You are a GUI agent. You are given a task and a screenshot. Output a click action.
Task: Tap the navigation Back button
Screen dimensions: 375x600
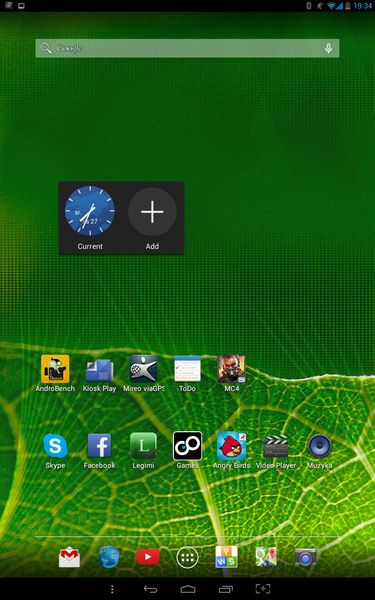click(150, 589)
